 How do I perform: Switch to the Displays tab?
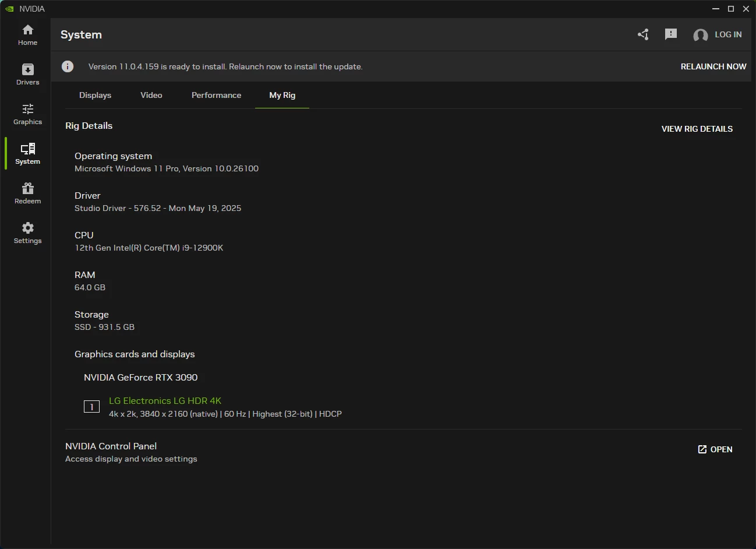tap(95, 95)
